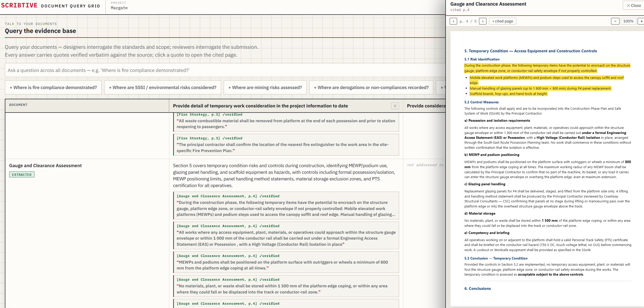Viewport: 644px width, 308px height.
Task: Open quote about materials stored within 1 500 mm
Action: point(286,286)
